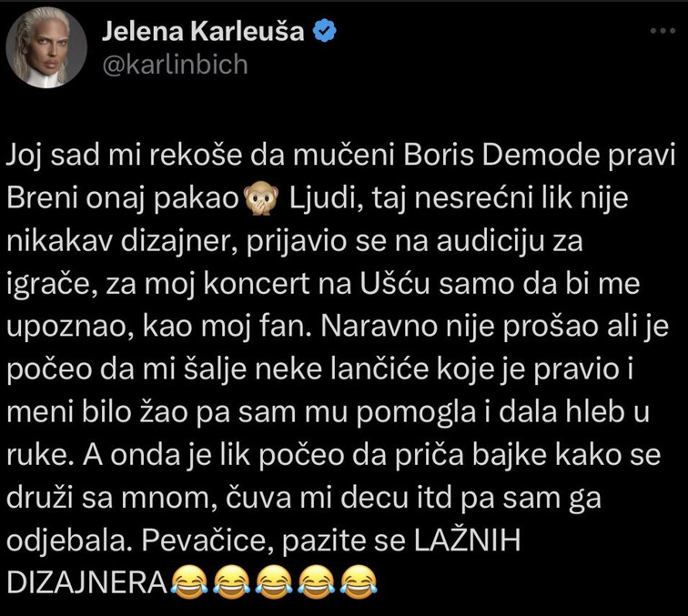Image resolution: width=688 pixels, height=616 pixels.
Task: Click the word "LAŽNIH" in the tweet
Action: point(467,540)
